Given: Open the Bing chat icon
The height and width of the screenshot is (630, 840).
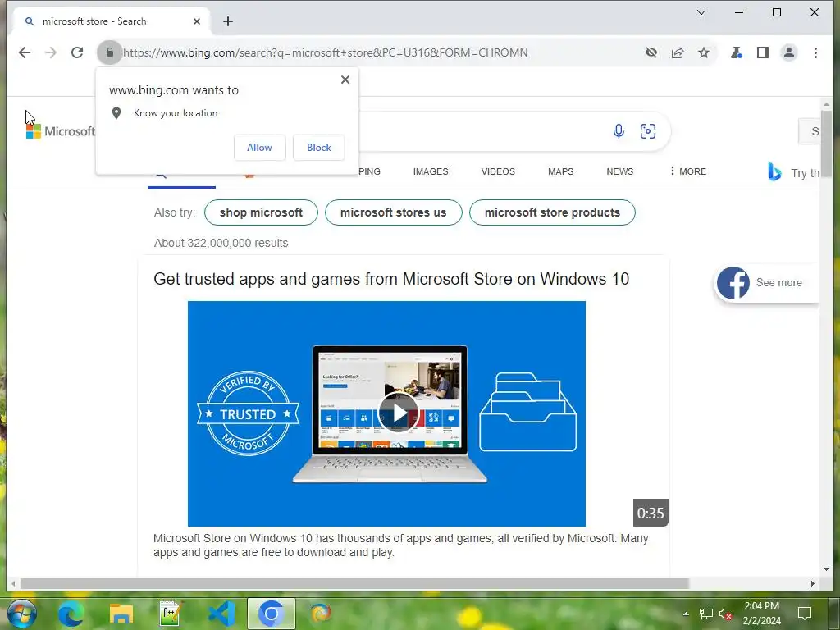Looking at the screenshot, I should point(774,172).
